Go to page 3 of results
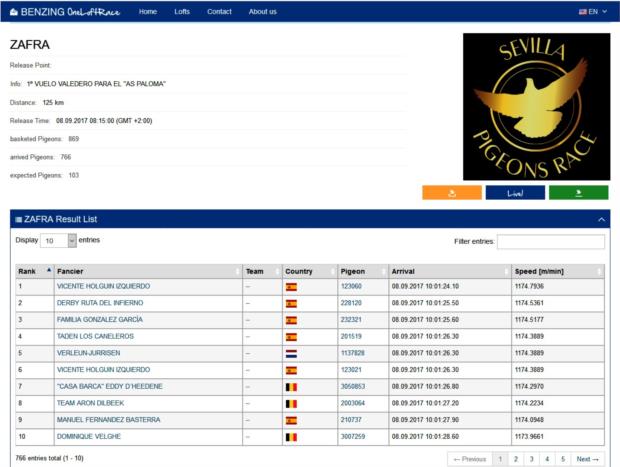This screenshot has height=467, width=620. coord(531,459)
